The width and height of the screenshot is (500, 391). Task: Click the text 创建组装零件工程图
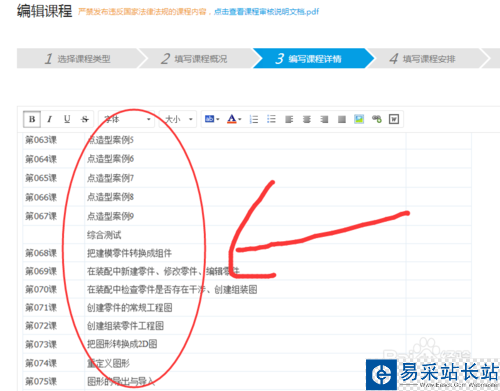pyautogui.click(x=125, y=326)
